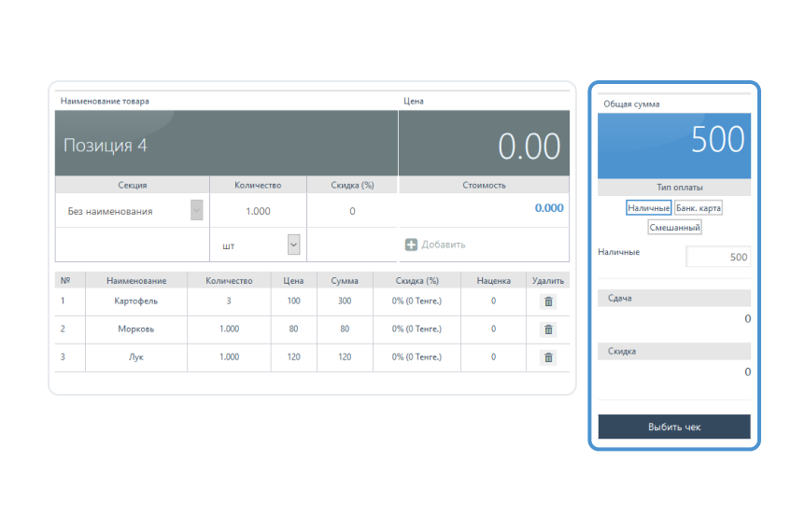The height and width of the screenshot is (532, 805).
Task: Switch to Смешанный payment type
Action: pos(674,227)
